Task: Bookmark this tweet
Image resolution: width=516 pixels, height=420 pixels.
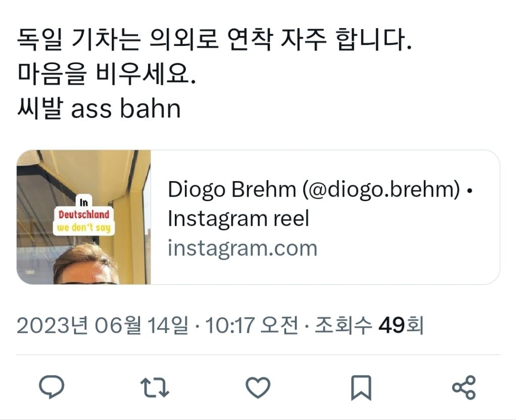Action: click(361, 388)
